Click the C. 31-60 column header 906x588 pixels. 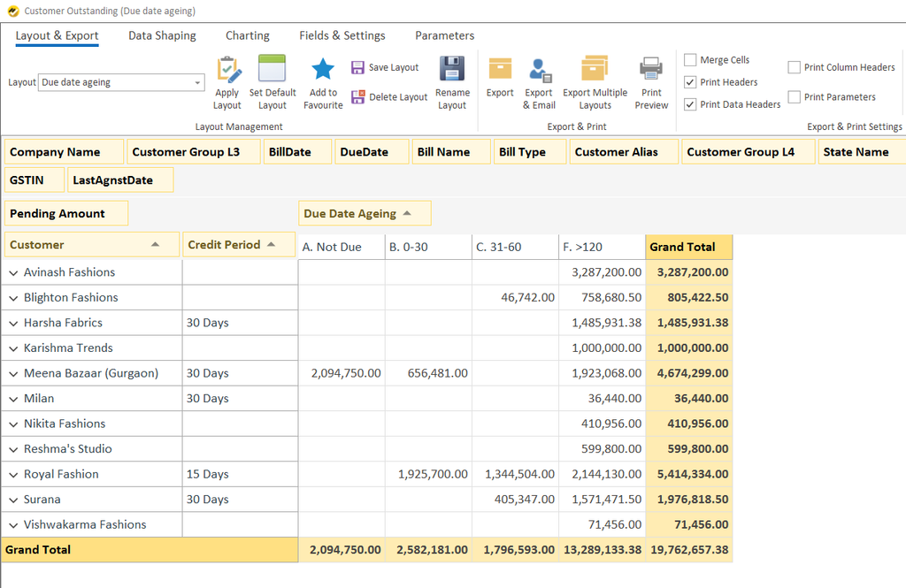point(516,247)
